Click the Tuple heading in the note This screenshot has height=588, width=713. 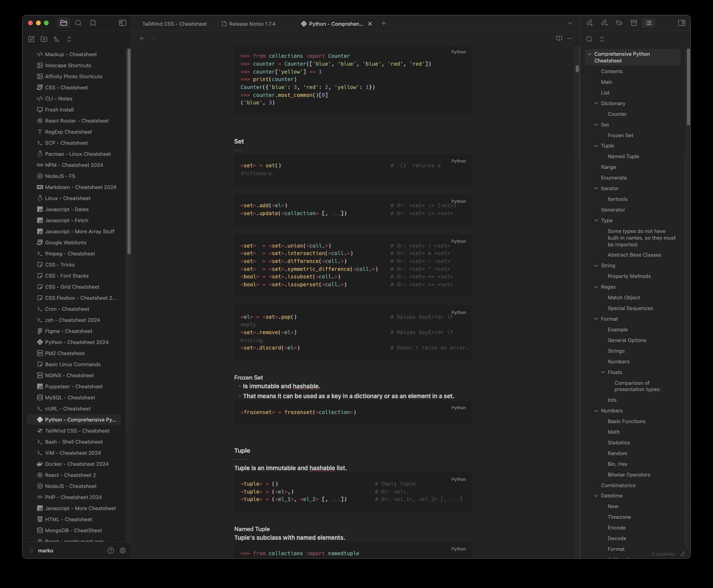coord(242,450)
